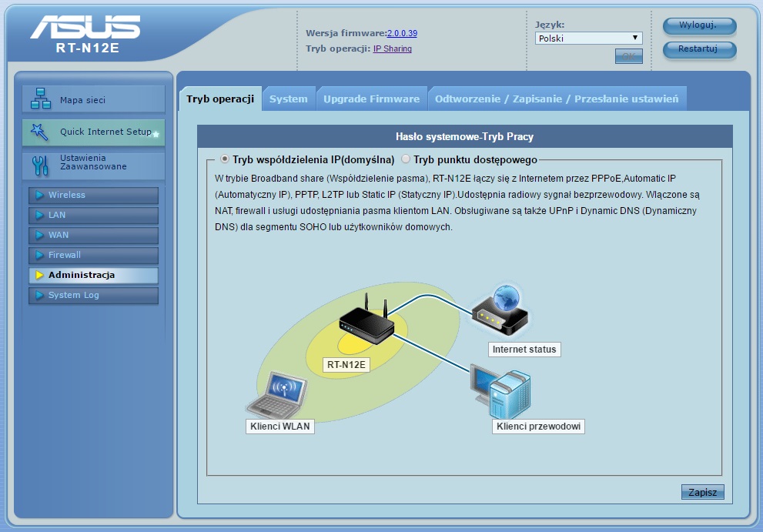The width and height of the screenshot is (763, 532).
Task: Open the Administracja menu item
Action: (93, 275)
